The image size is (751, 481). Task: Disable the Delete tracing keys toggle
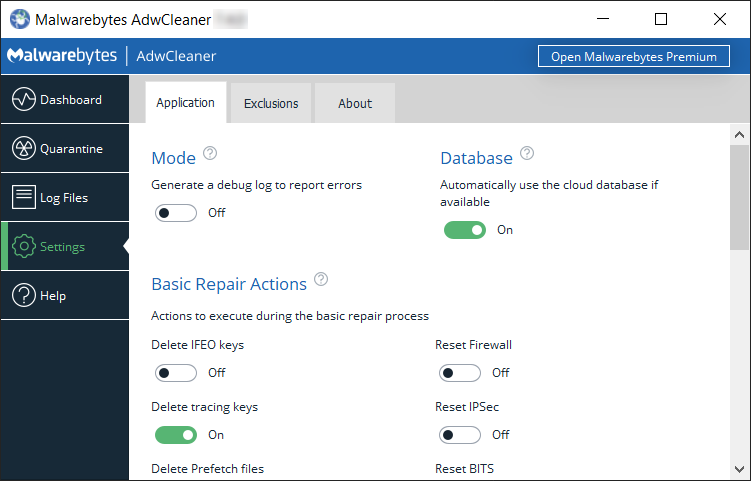176,435
